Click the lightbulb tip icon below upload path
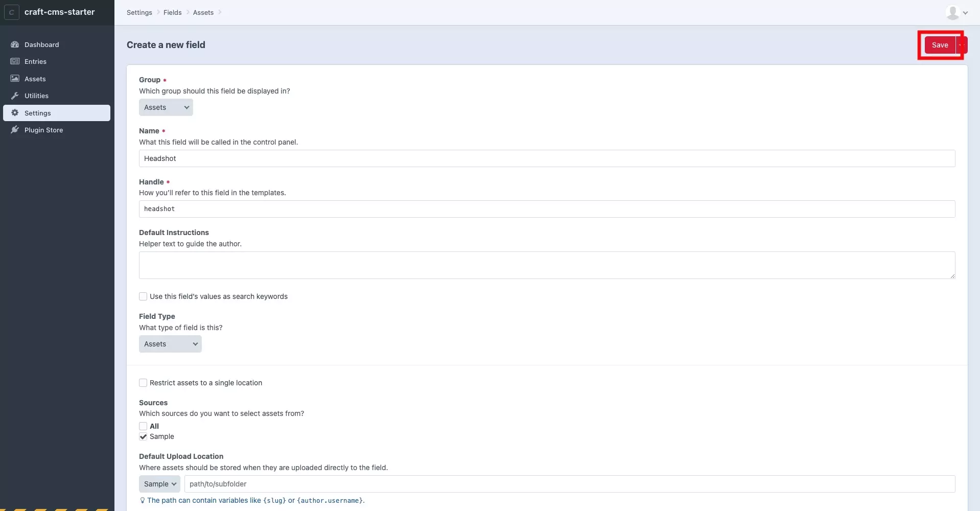980x511 pixels. click(x=143, y=500)
